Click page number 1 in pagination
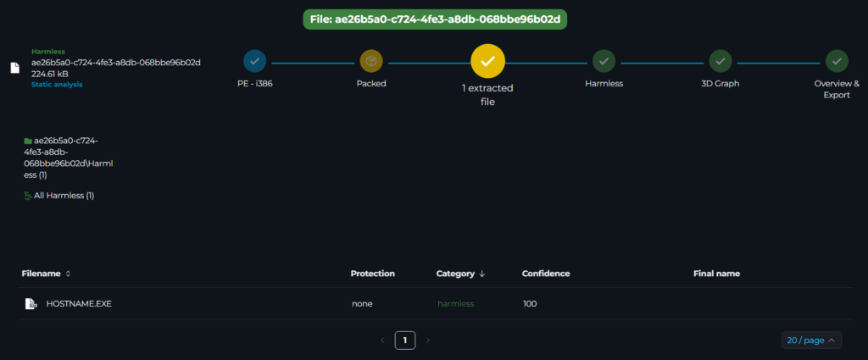Image resolution: width=868 pixels, height=360 pixels. coord(405,341)
